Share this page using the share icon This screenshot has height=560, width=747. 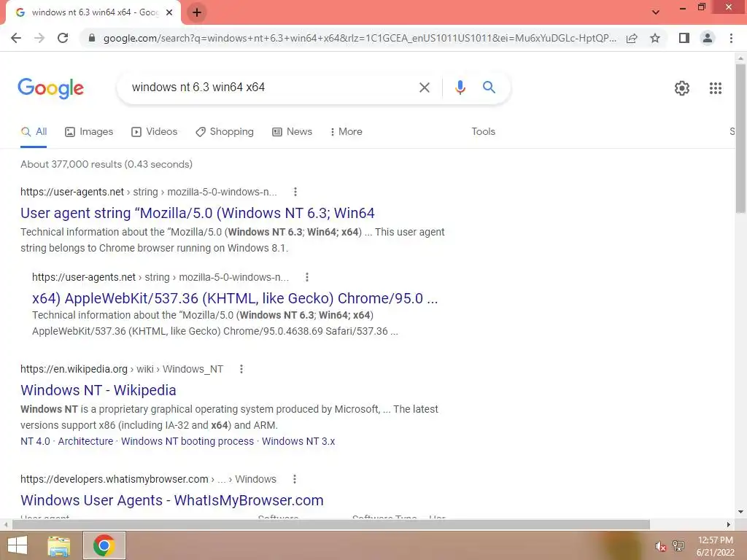tap(632, 38)
